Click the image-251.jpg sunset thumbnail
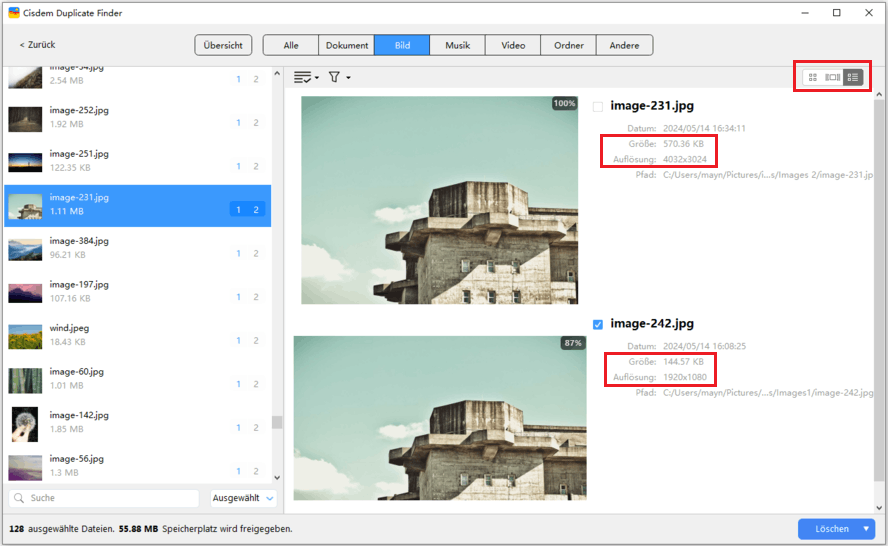 point(25,162)
